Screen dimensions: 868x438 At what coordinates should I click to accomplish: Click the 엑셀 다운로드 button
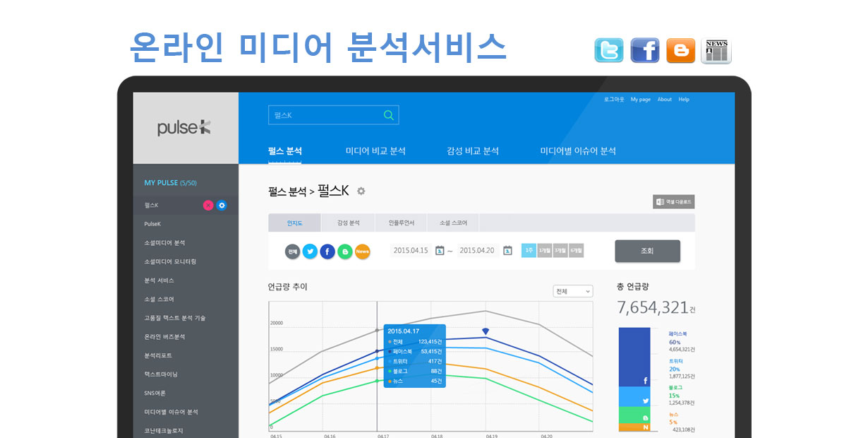673,202
